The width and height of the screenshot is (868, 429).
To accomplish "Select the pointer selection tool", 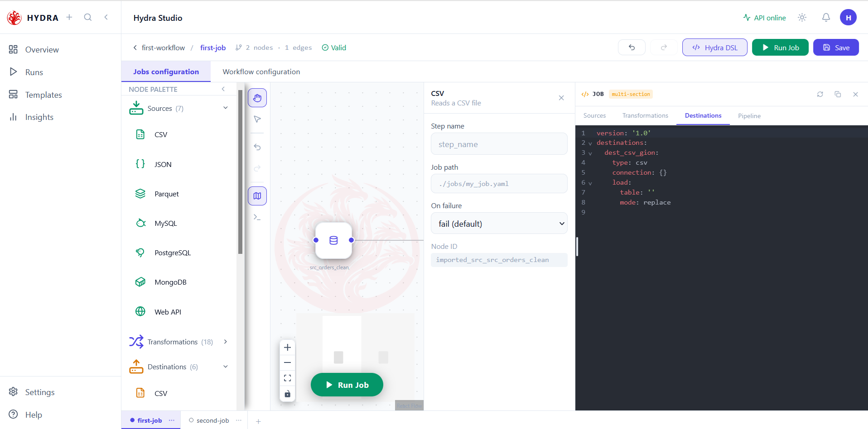I will point(257,119).
